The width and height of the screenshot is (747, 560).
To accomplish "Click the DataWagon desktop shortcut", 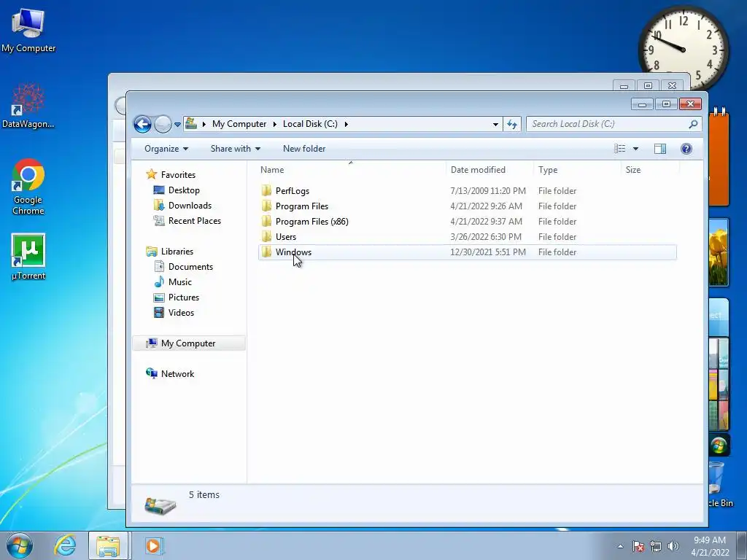I will 28,106.
